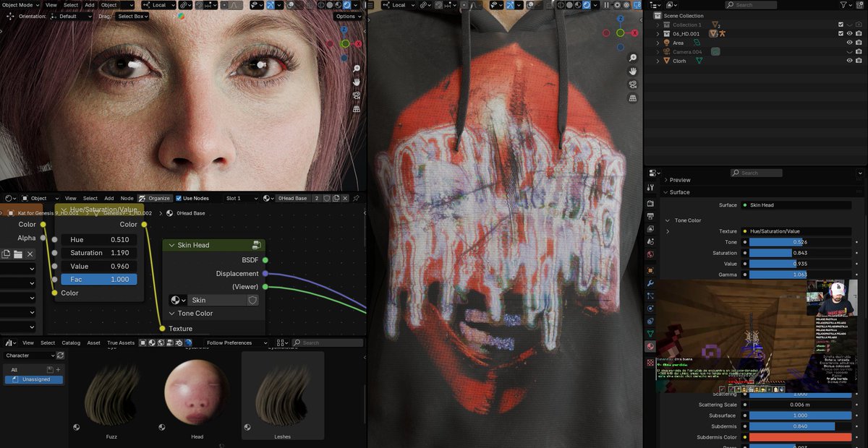Toggle the Use Nodes checkbox
868x448 pixels.
[x=179, y=198]
